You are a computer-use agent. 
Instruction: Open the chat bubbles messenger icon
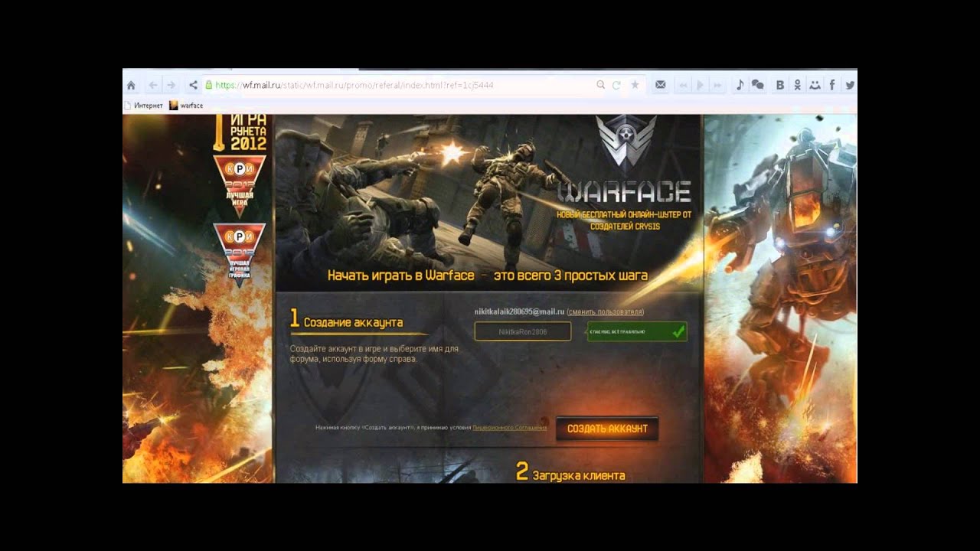point(758,85)
